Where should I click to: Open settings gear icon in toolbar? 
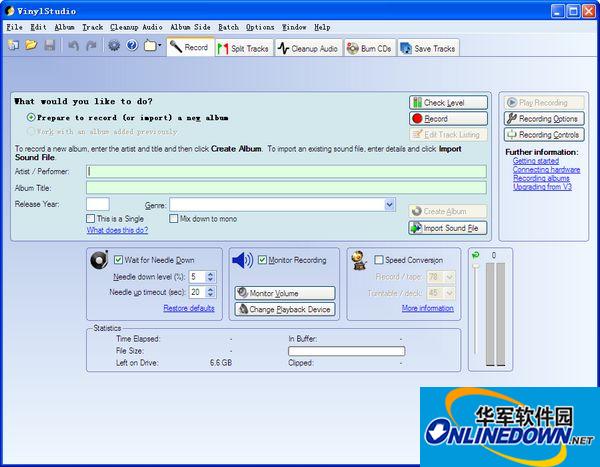114,46
